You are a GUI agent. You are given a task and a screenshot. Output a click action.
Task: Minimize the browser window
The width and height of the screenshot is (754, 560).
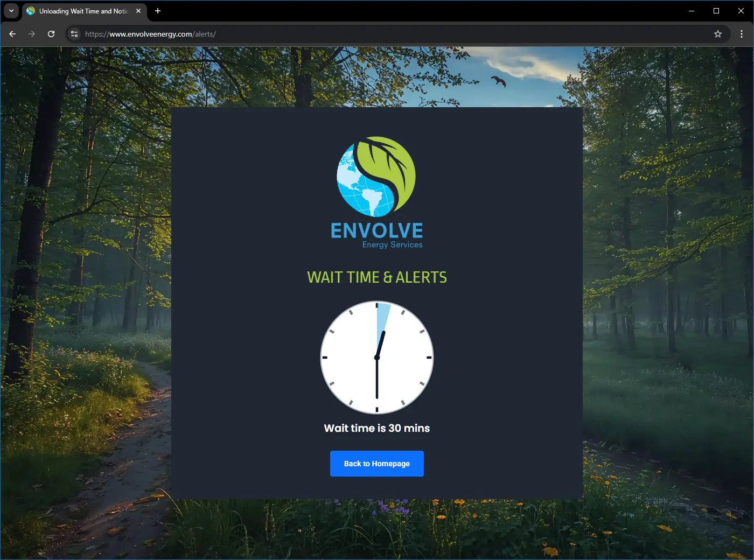coord(692,11)
